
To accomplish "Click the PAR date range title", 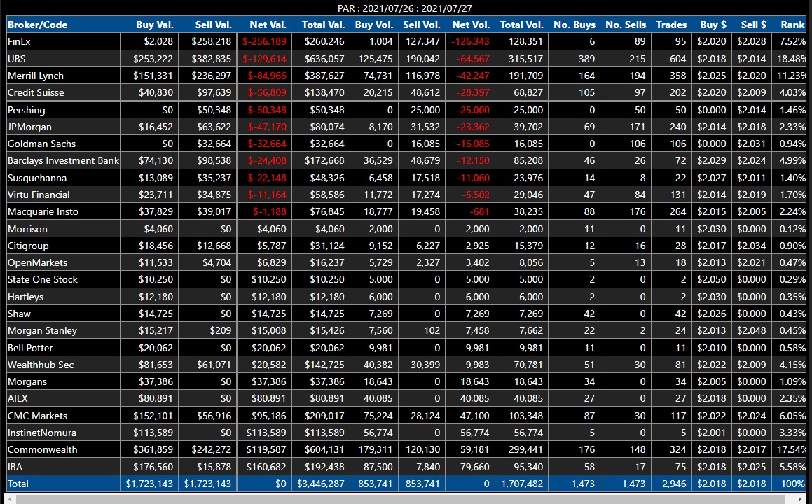I will (405, 8).
